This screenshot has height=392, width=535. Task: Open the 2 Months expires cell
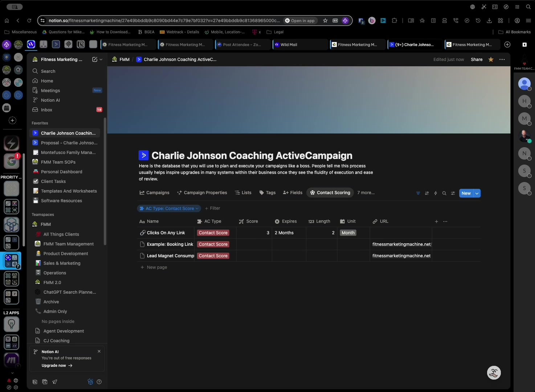289,233
